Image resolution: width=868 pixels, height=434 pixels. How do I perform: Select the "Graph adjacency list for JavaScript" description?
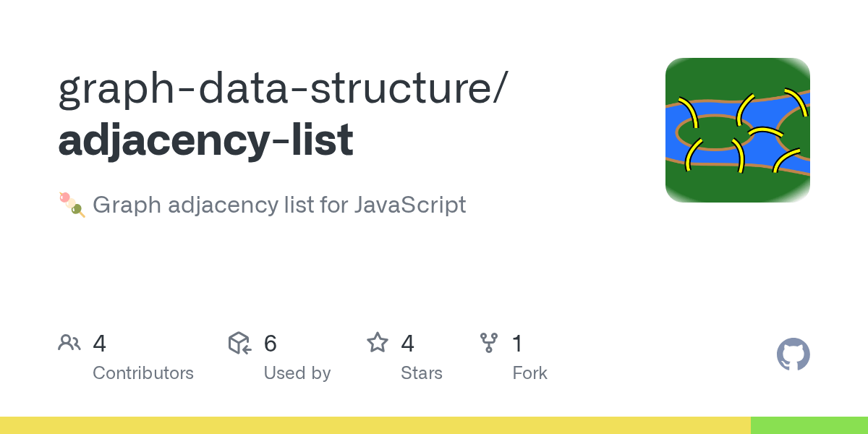(279, 205)
